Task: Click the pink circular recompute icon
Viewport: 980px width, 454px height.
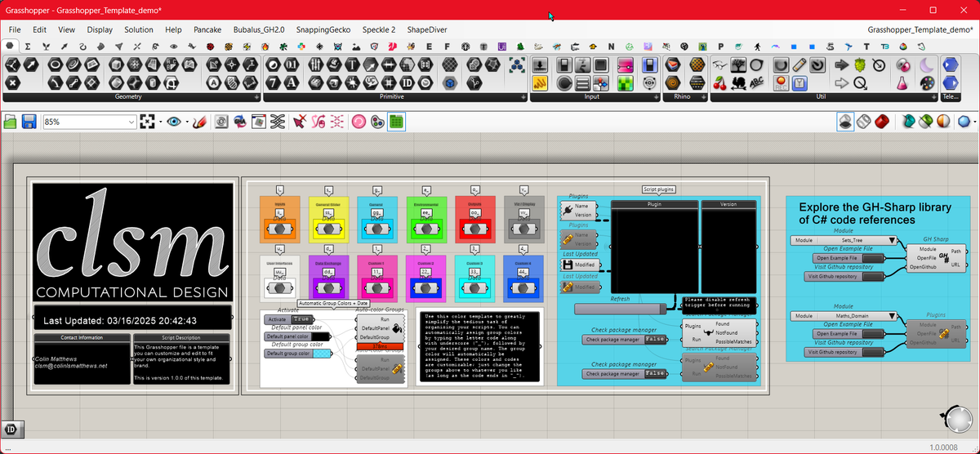Action: pos(359,122)
